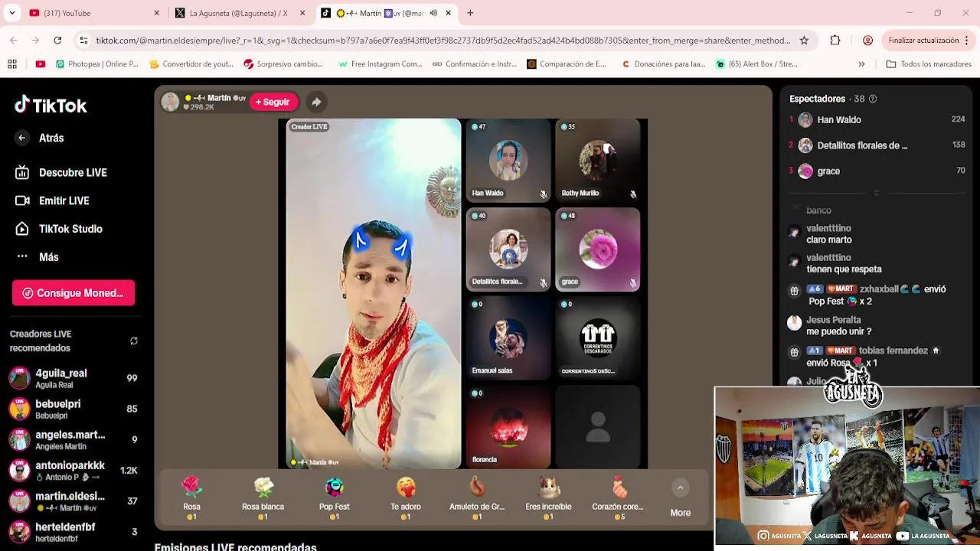Screen dimensions: 980x551
Task: Toggle Han Waldo's muted microphone icon
Action: (x=544, y=194)
